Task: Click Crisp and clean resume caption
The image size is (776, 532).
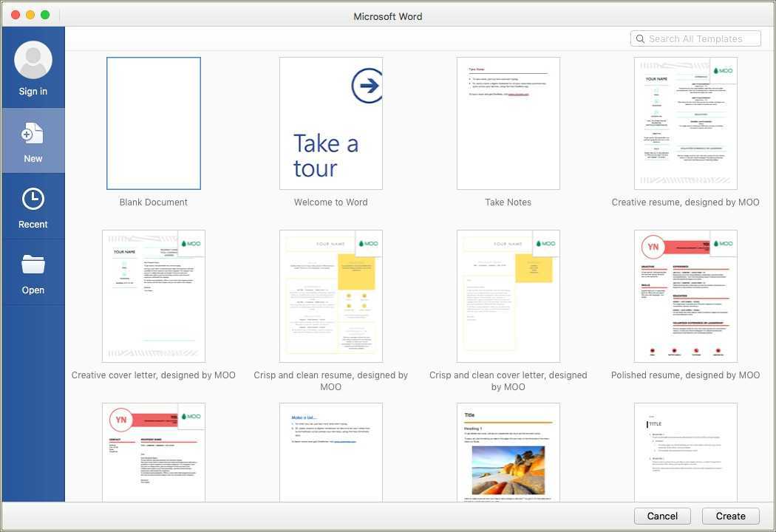Action: (x=331, y=381)
